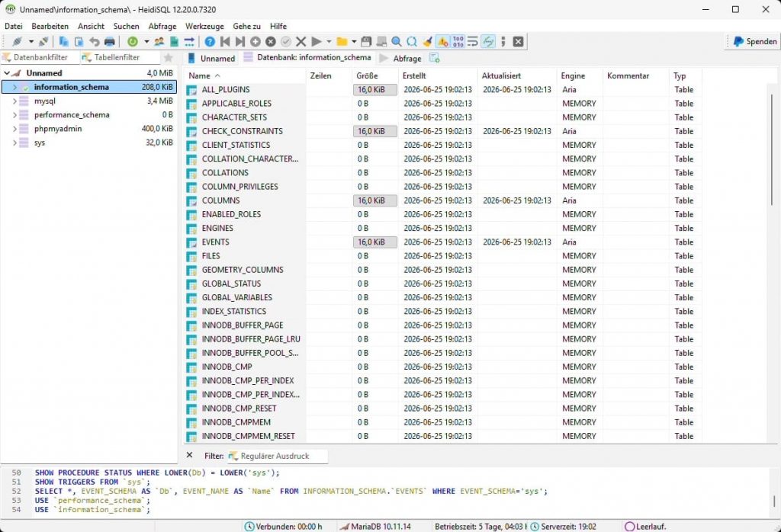The image size is (781, 532).
Task: Open the Datei menu
Action: (x=14, y=27)
